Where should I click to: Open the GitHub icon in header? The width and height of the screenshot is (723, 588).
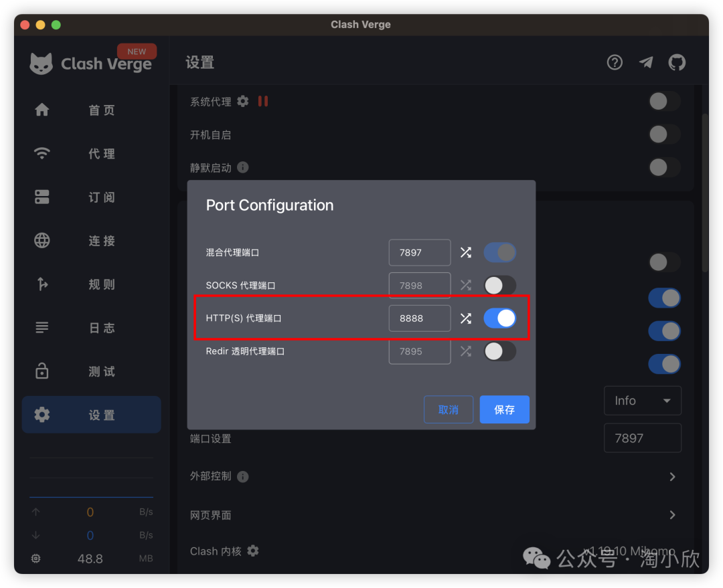tap(677, 62)
